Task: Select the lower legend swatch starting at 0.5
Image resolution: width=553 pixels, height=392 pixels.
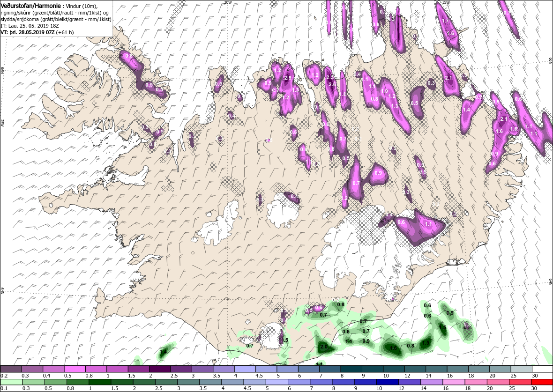Action: (x=56, y=383)
